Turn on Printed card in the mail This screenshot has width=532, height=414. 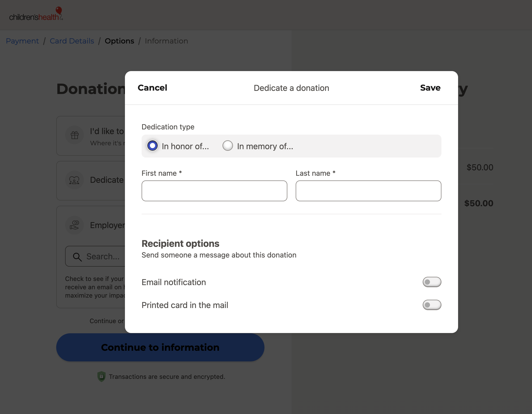432,305
